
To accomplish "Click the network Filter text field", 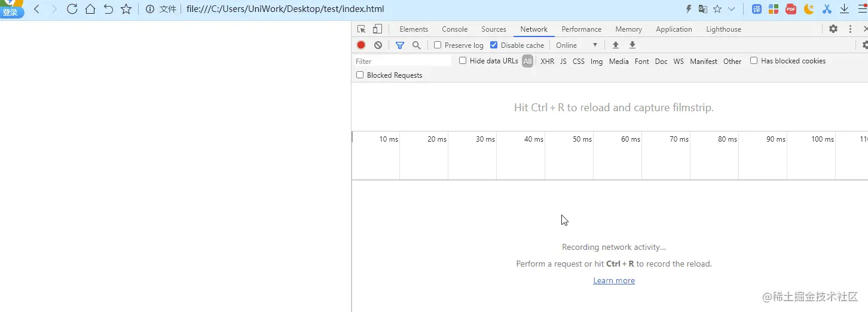I will pos(402,61).
